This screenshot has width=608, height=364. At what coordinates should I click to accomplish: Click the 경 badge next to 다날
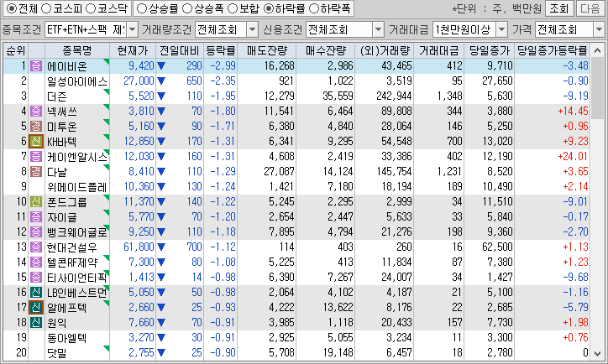pyautogui.click(x=36, y=172)
